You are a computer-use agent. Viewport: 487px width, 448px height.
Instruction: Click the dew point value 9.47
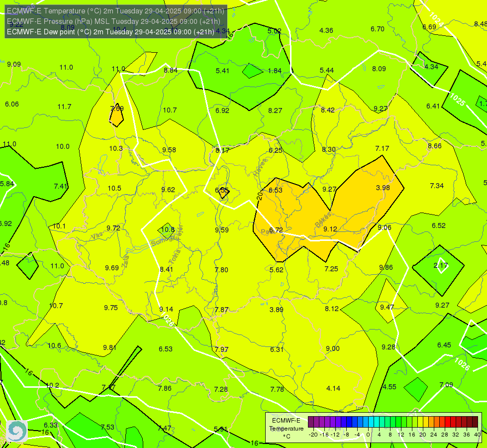click(387, 307)
